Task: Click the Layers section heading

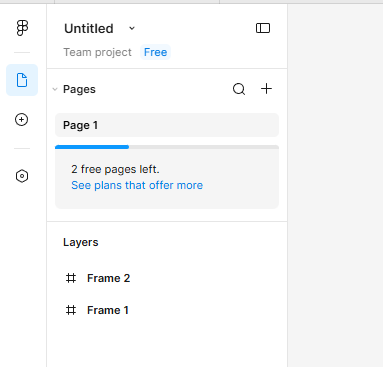Action: 81,242
